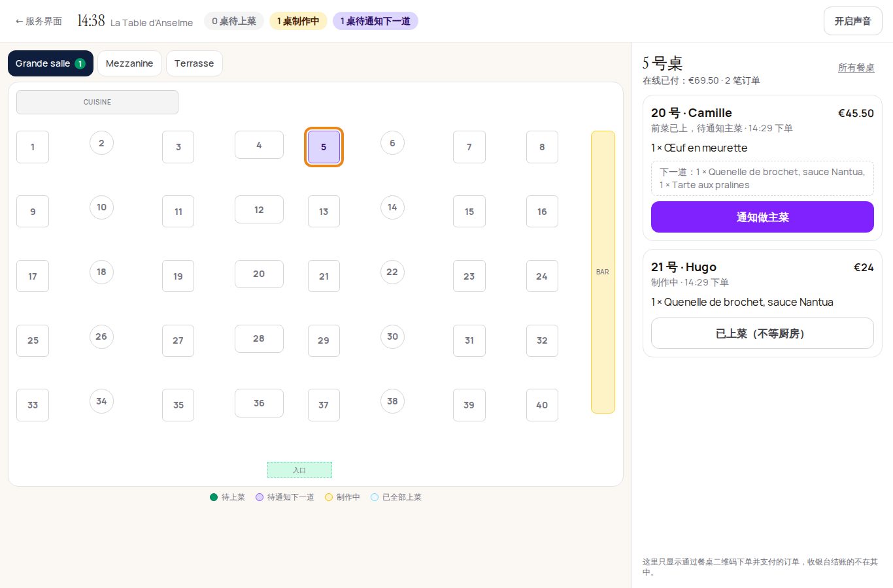Viewport: 893px width, 588px height.
Task: Click the 21 号 · Hugo order title
Action: click(x=684, y=267)
